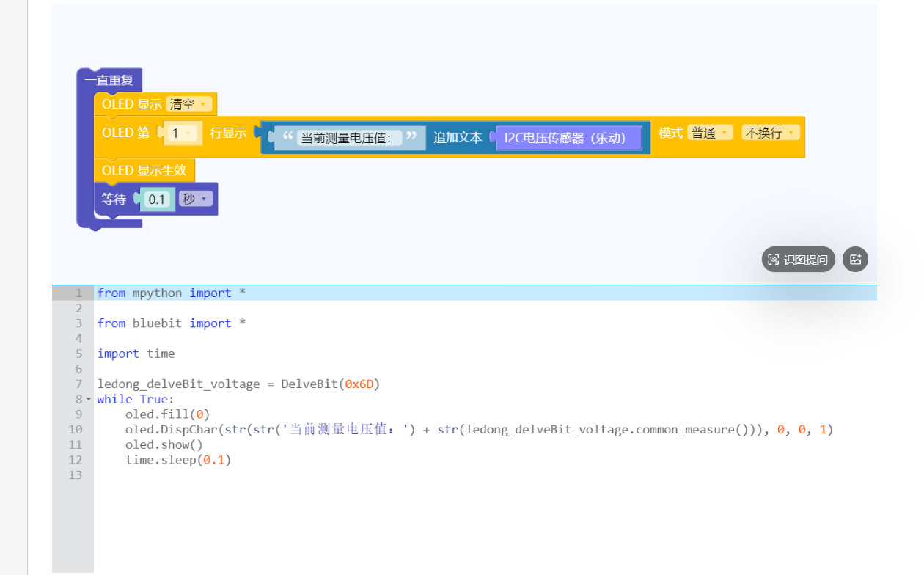The image size is (924, 575).
Task: Click the time.sleep(0.1) code line
Action: pyautogui.click(x=178, y=460)
